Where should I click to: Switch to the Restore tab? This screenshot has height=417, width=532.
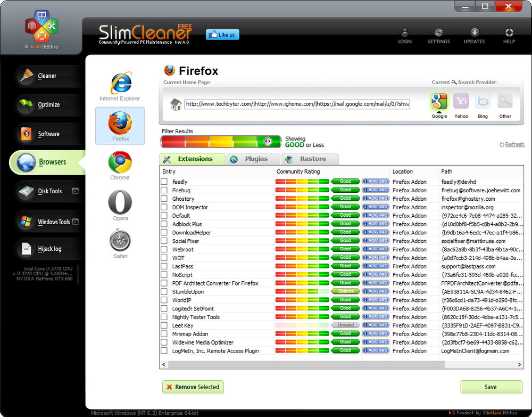click(310, 159)
